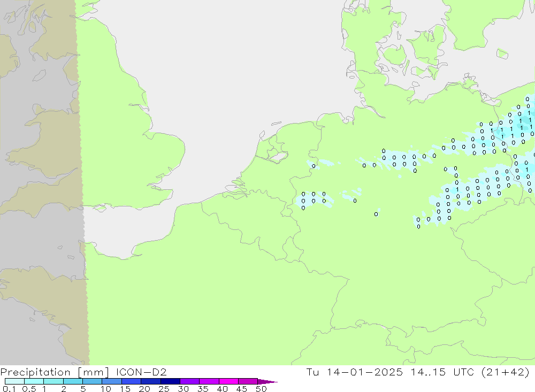The image size is (535, 392).
Task: Click the 45–50 mm legend color swatch
Action: 248,381
